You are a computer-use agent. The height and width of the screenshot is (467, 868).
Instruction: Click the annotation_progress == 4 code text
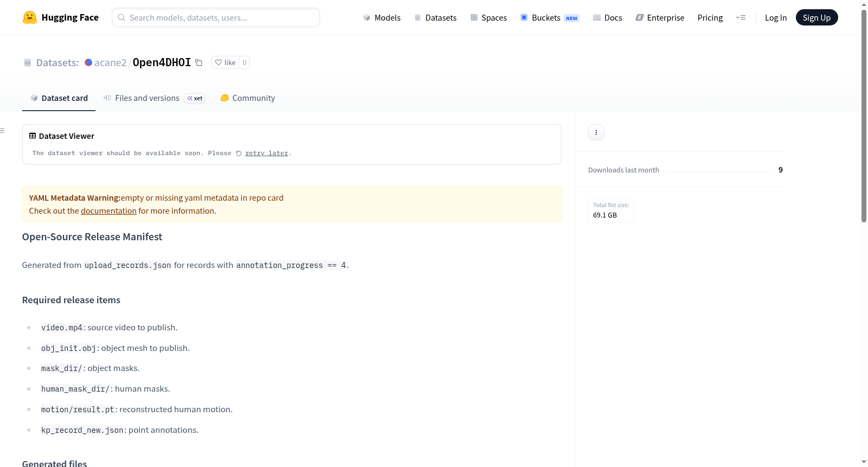[291, 265]
